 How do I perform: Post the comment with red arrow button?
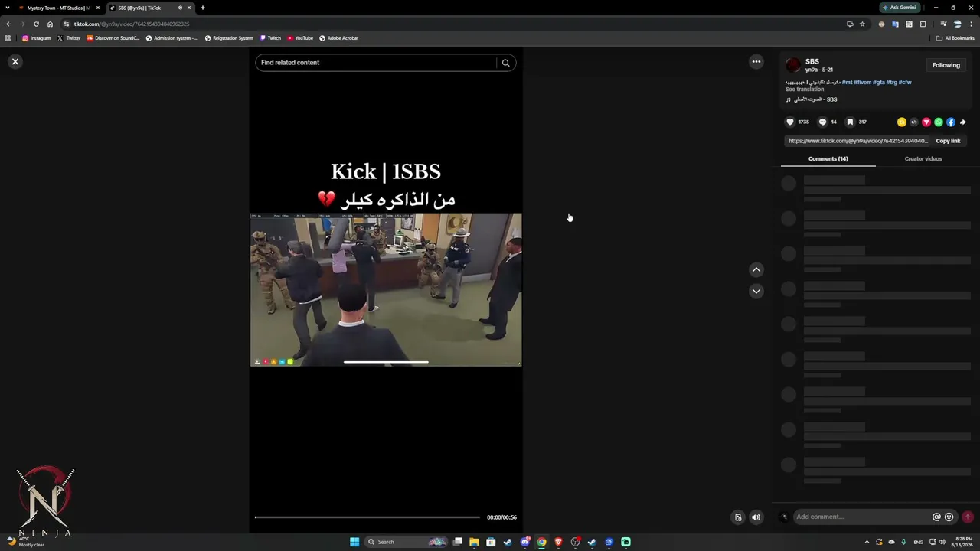pyautogui.click(x=968, y=517)
